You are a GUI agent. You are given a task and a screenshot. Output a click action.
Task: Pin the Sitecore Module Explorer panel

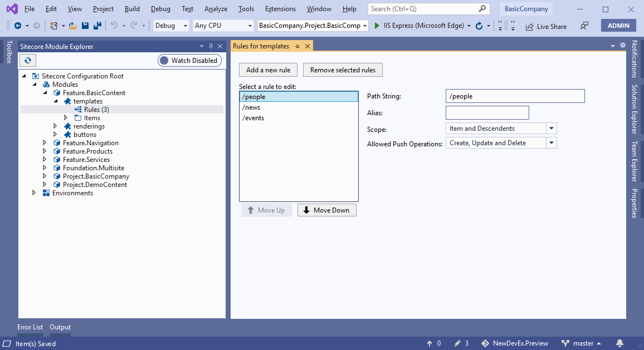coord(211,46)
